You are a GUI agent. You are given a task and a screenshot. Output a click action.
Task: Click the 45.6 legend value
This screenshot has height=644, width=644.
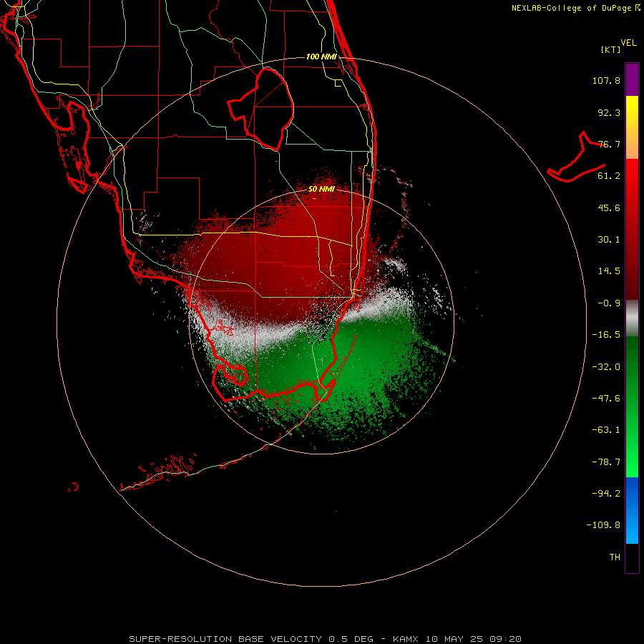click(x=609, y=208)
